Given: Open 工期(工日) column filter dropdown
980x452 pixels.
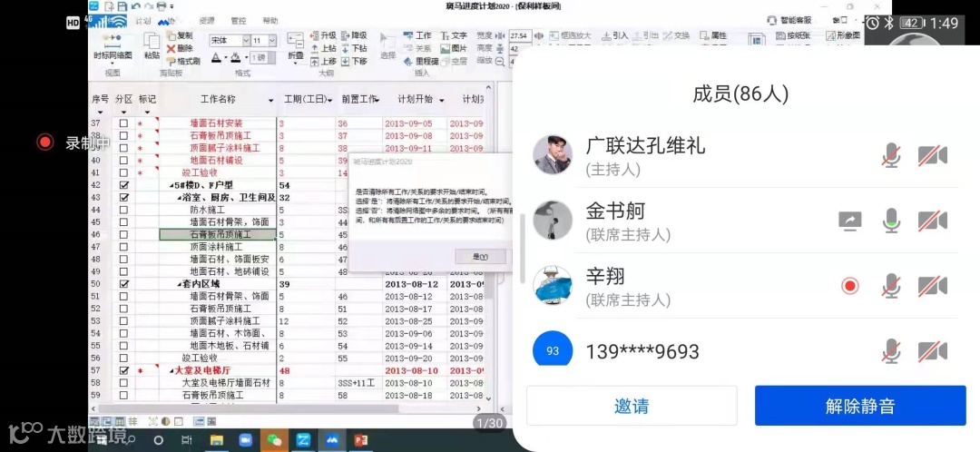Looking at the screenshot, I should click(329, 100).
